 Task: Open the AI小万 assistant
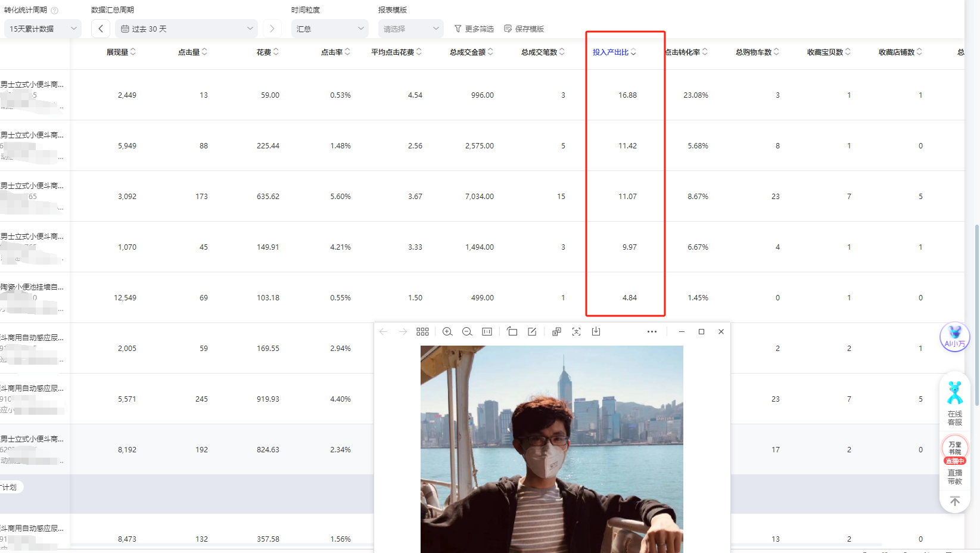tap(954, 337)
